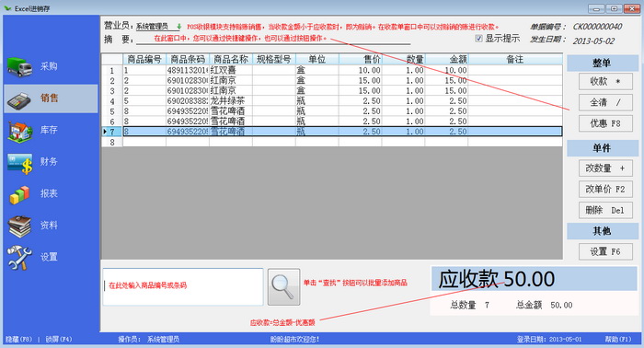Click the 删除 Del button
This screenshot has width=644, height=348.
[x=605, y=210]
